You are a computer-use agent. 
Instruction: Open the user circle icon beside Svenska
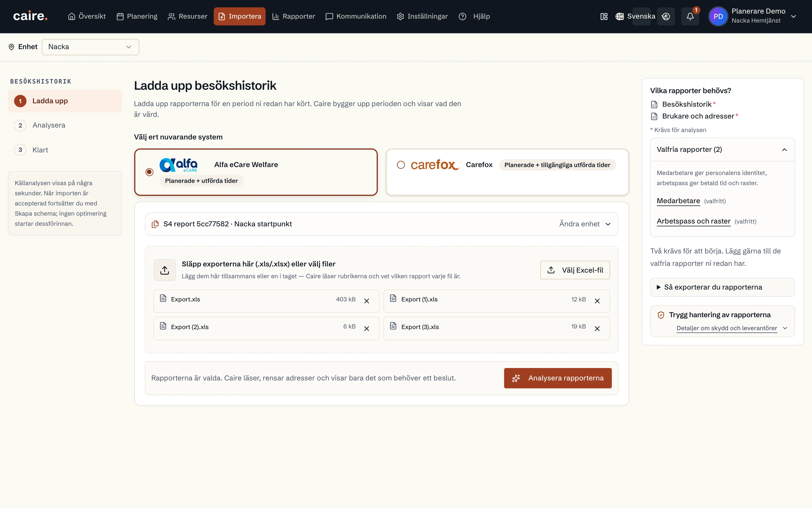666,16
